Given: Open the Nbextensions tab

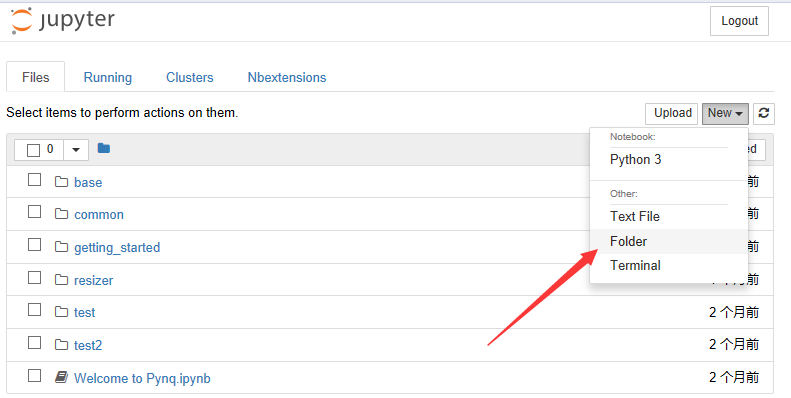Looking at the screenshot, I should (x=287, y=77).
